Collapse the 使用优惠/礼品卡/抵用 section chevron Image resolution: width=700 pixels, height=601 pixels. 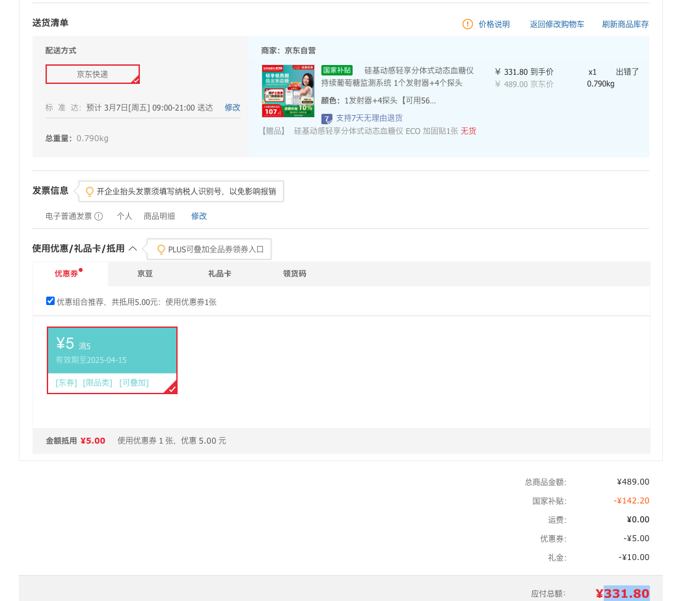pos(133,248)
